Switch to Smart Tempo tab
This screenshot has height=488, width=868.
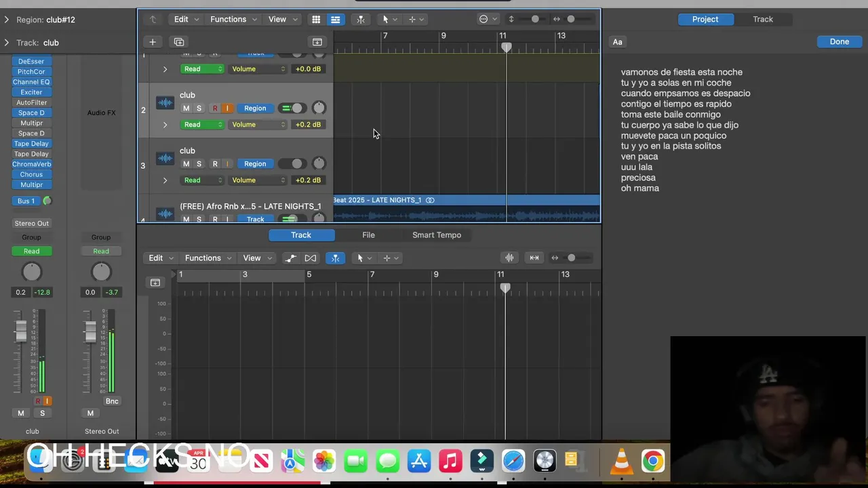(437, 235)
